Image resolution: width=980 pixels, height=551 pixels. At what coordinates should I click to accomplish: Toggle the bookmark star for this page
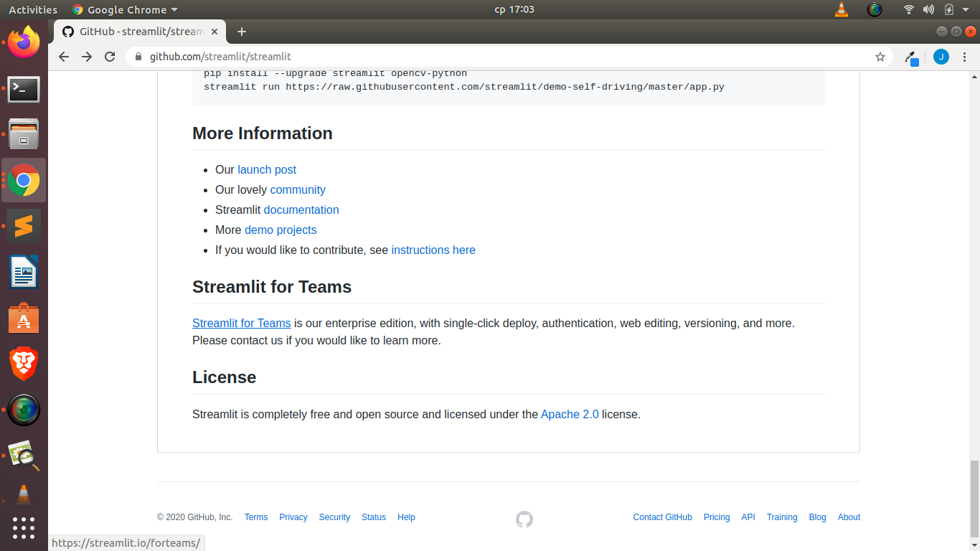pos(880,57)
